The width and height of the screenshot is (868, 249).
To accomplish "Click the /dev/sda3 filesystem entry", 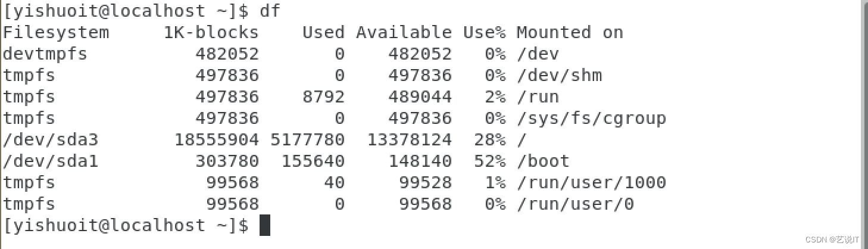I will point(51,139).
